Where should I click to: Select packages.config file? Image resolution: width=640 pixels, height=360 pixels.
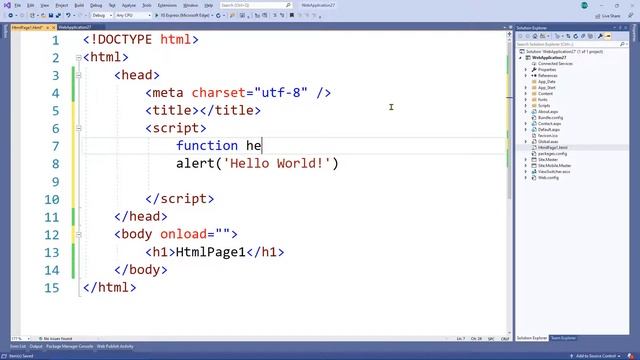552,153
